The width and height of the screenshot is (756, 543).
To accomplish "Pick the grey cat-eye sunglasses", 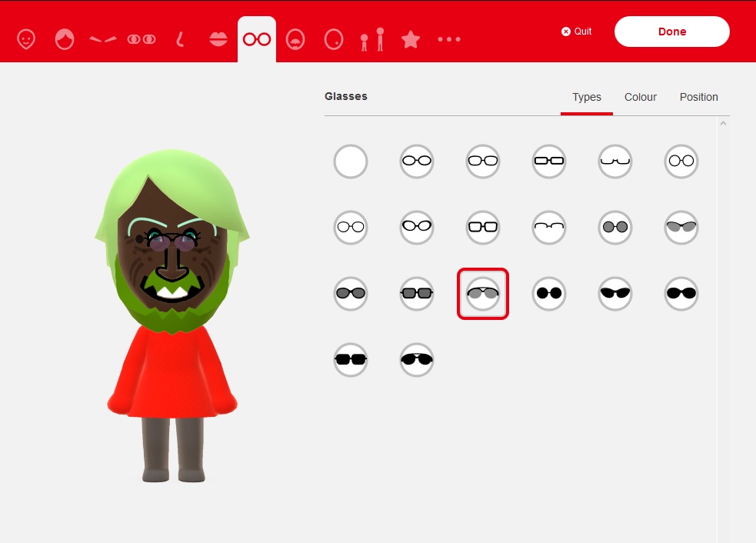I will pos(681,227).
